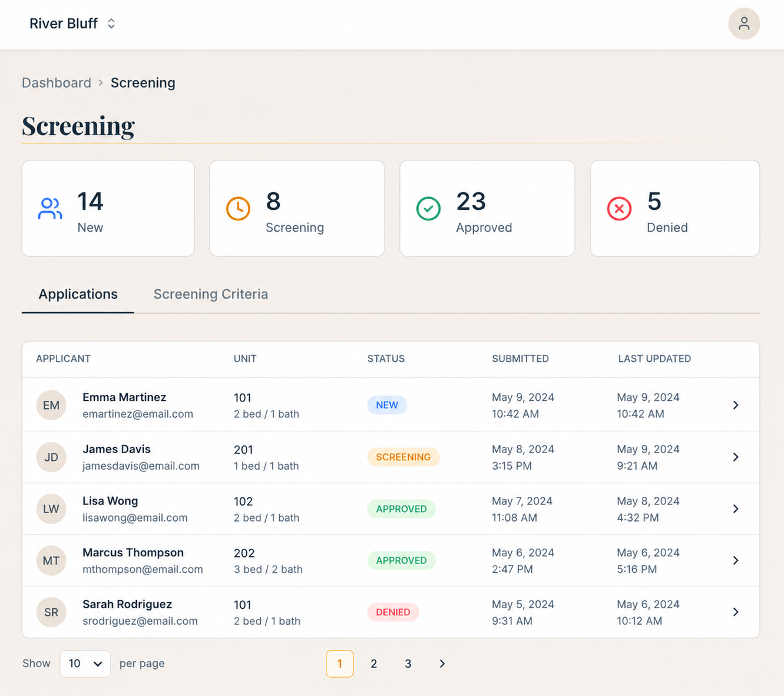Open the rows per page dropdown
Viewport: 784px width, 696px height.
click(85, 664)
